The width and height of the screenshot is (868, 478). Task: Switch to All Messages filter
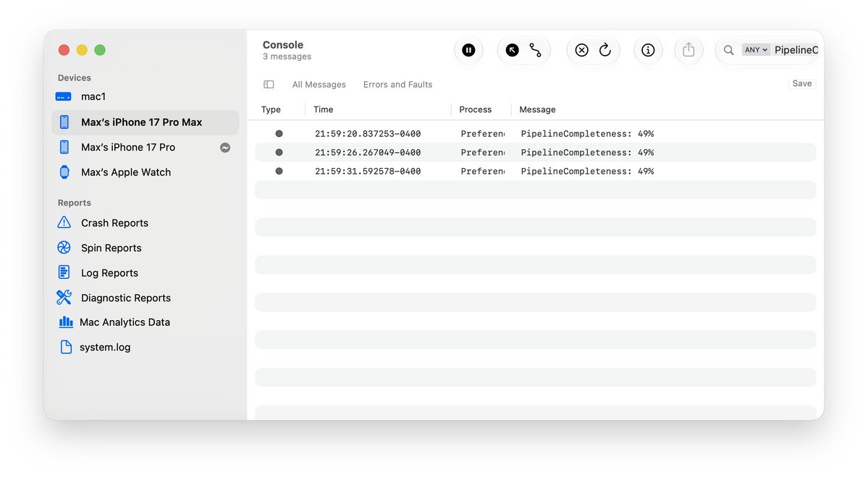pos(319,85)
